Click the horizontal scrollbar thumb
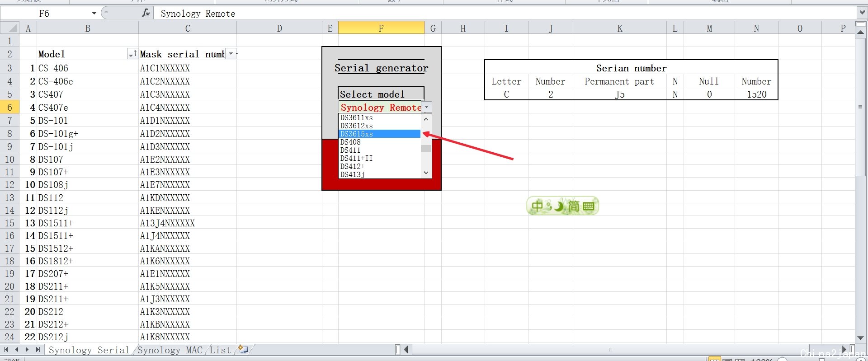868x361 pixels. (610, 349)
